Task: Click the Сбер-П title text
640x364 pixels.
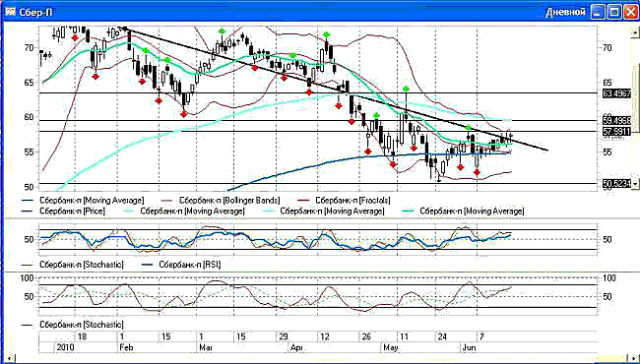Action: (35, 12)
